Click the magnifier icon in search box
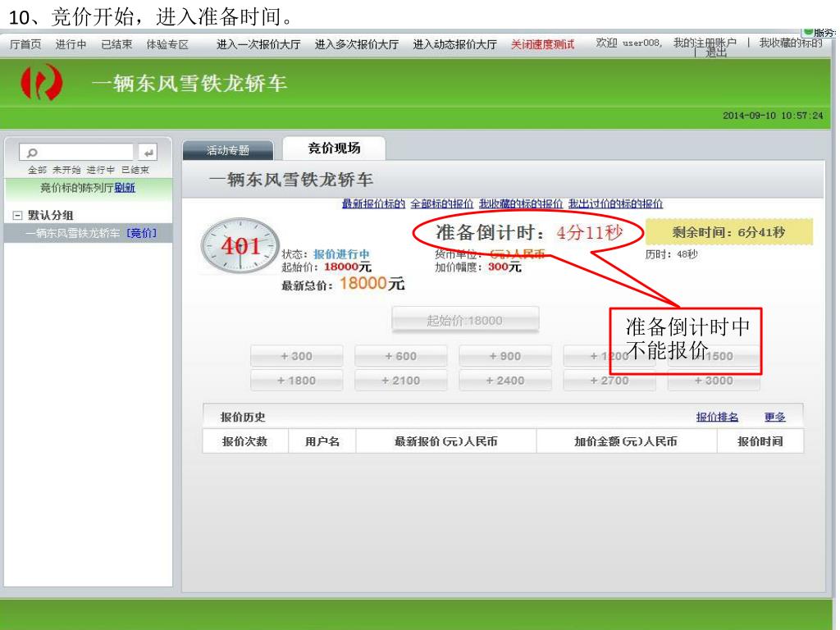840x630 pixels. pyautogui.click(x=32, y=153)
